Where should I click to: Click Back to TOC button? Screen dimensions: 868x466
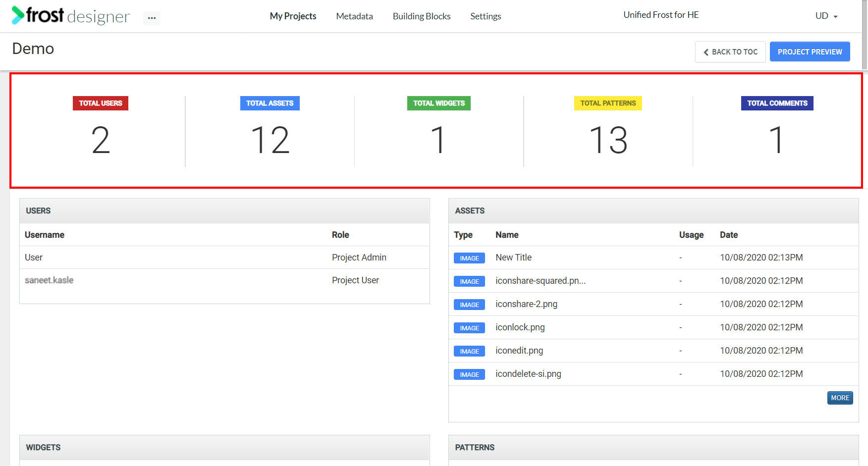(x=730, y=52)
